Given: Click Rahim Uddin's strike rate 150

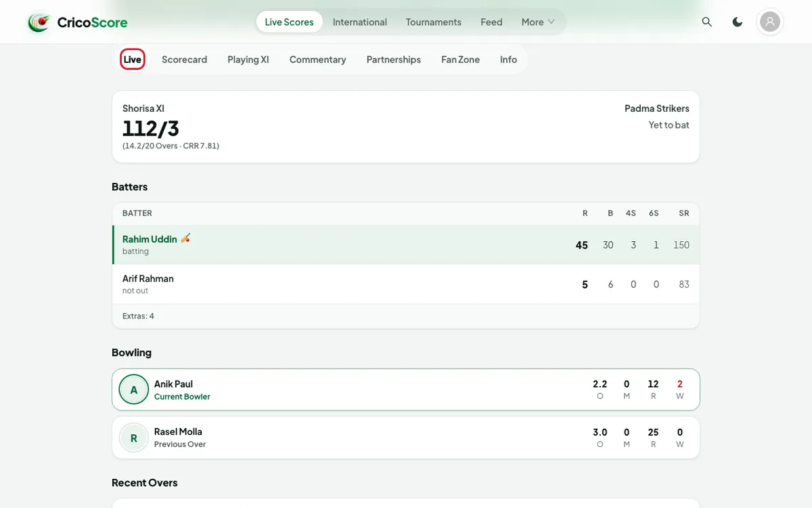Looking at the screenshot, I should click(x=681, y=245).
